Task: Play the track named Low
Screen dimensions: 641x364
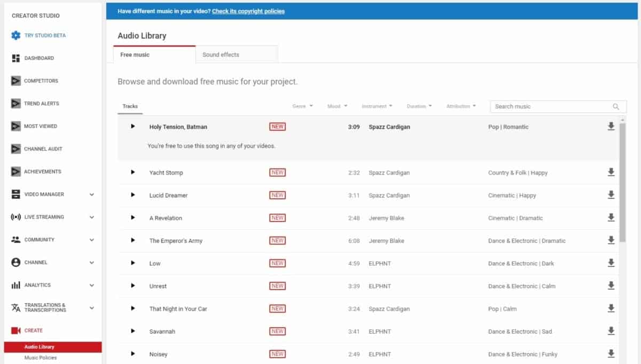Action: pos(133,263)
